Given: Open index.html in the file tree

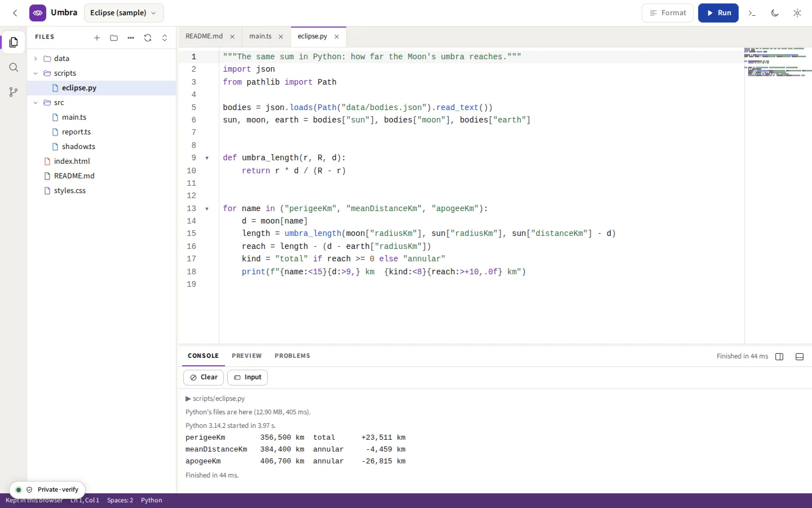Looking at the screenshot, I should [101, 161].
